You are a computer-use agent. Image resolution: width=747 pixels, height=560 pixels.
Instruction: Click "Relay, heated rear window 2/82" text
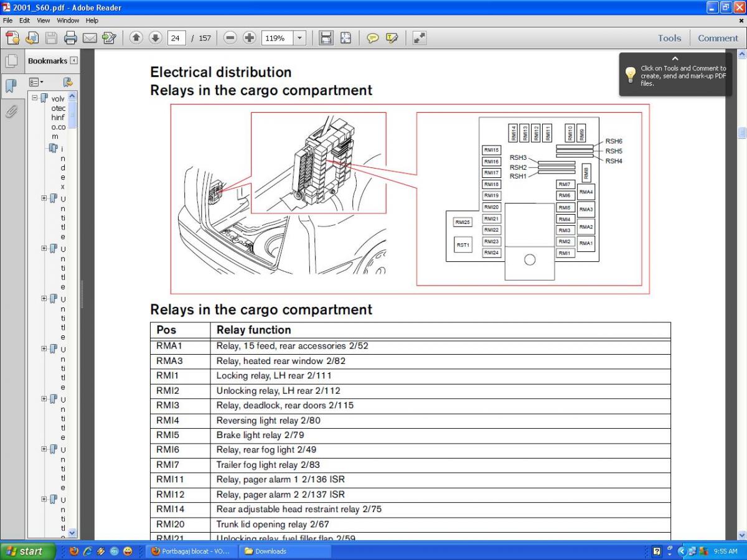pyautogui.click(x=281, y=361)
